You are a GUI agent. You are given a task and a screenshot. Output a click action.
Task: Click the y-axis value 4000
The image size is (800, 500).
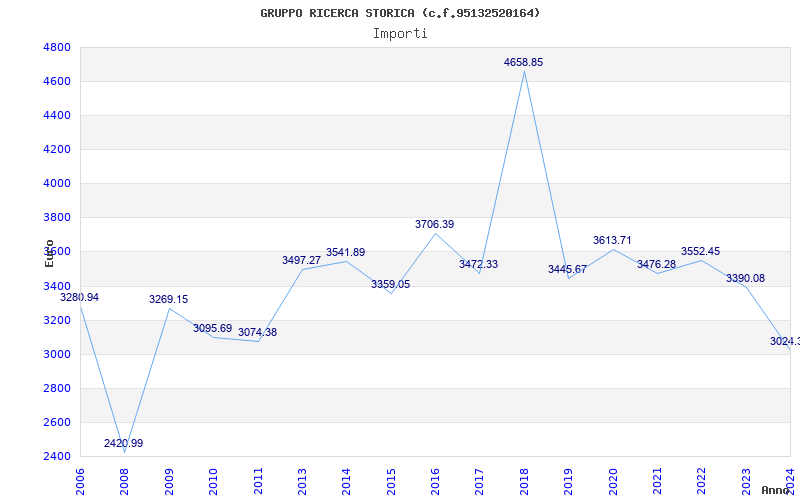coord(55,184)
